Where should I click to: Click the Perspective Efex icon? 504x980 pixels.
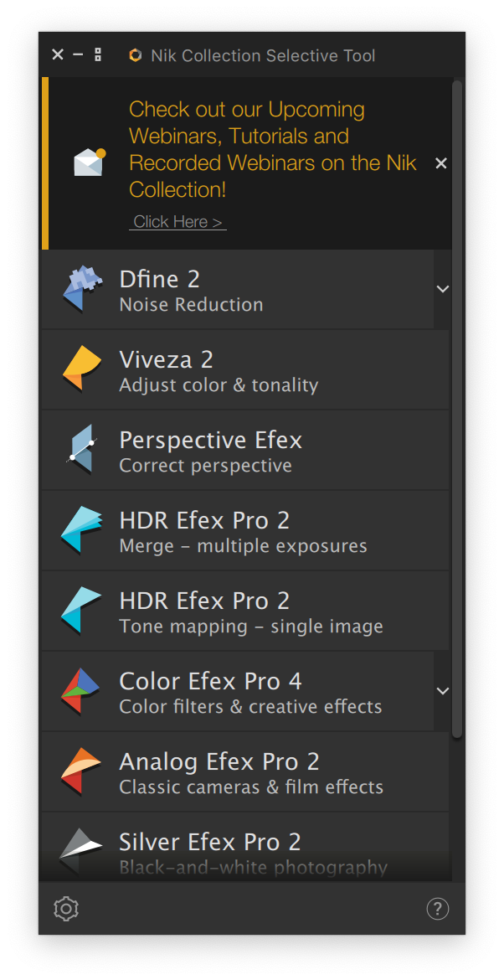pyautogui.click(x=80, y=449)
